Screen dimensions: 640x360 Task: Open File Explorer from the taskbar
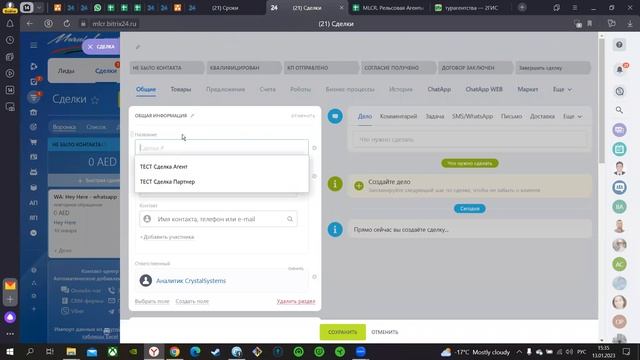pyautogui.click(x=71, y=352)
